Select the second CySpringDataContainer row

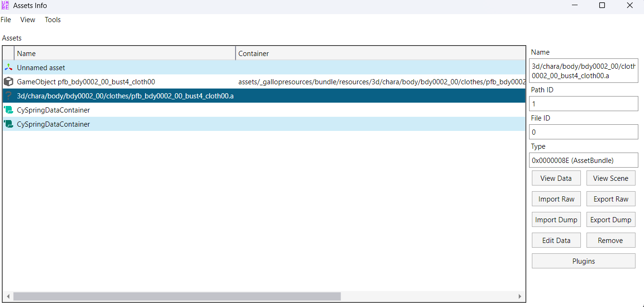pos(264,124)
